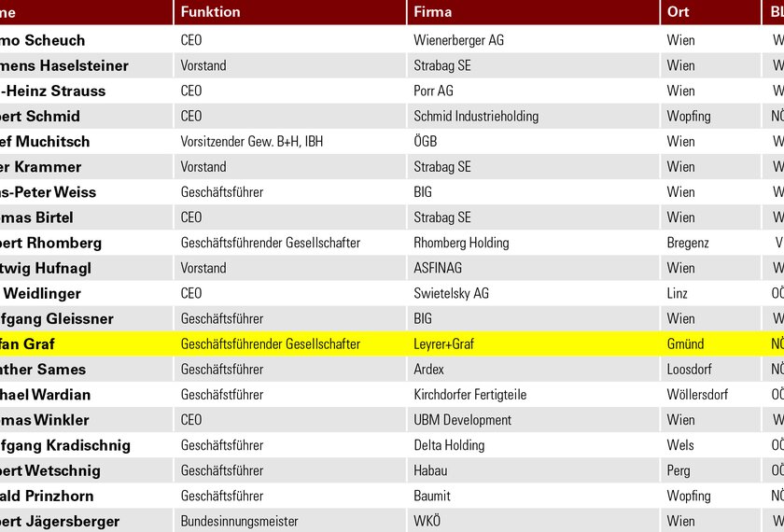784x532 pixels.
Task: Click the Ort column header
Action: [x=677, y=12]
